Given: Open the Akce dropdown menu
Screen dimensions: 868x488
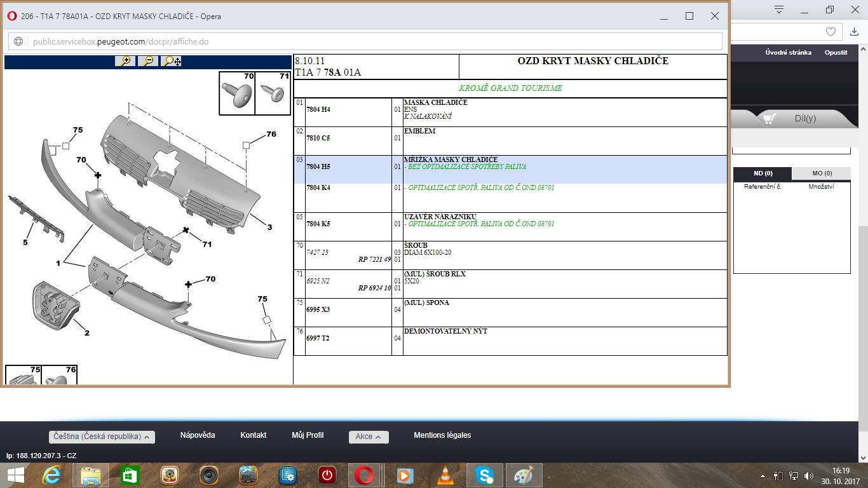Looking at the screenshot, I should click(x=369, y=437).
